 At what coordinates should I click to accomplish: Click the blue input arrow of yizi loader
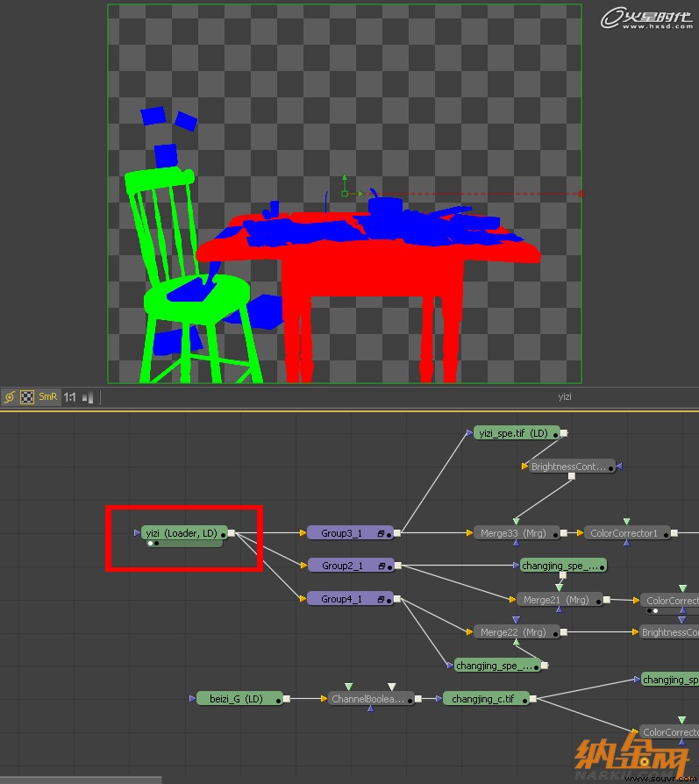tap(137, 533)
